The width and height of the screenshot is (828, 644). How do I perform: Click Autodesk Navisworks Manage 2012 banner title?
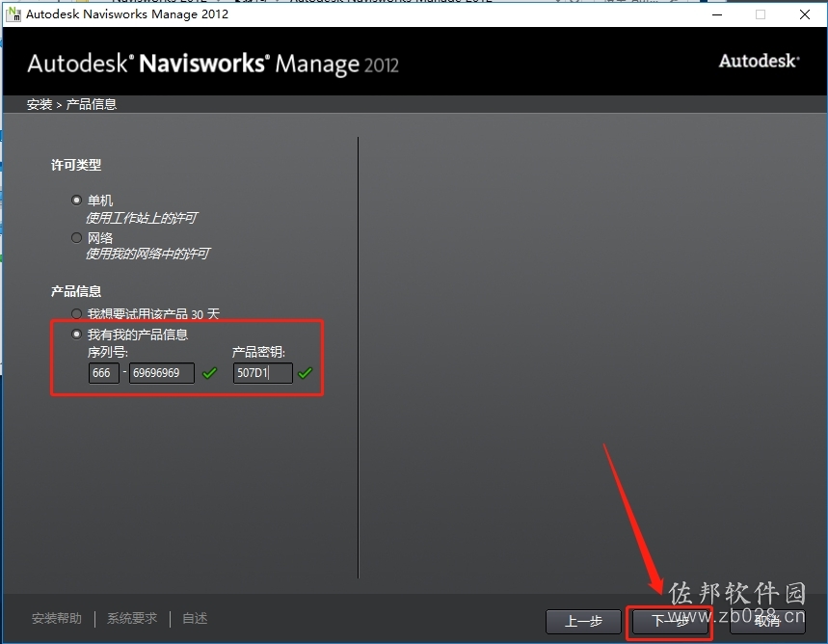click(213, 64)
